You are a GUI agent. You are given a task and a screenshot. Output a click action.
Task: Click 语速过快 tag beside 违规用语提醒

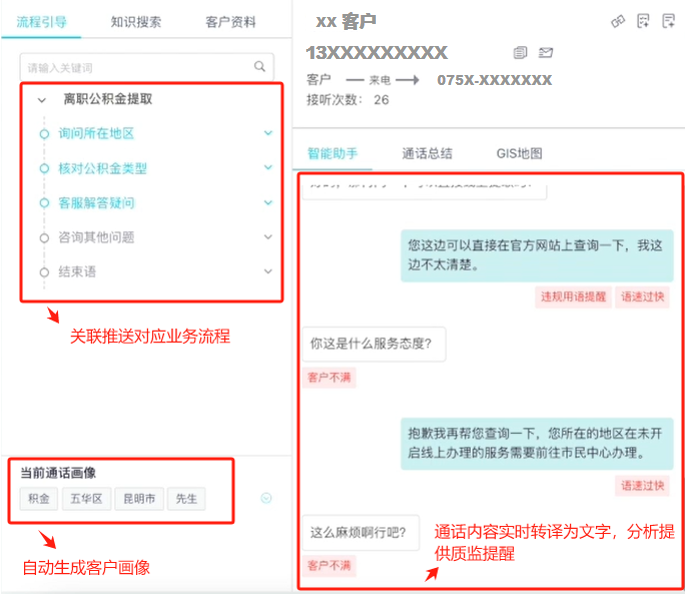point(642,297)
